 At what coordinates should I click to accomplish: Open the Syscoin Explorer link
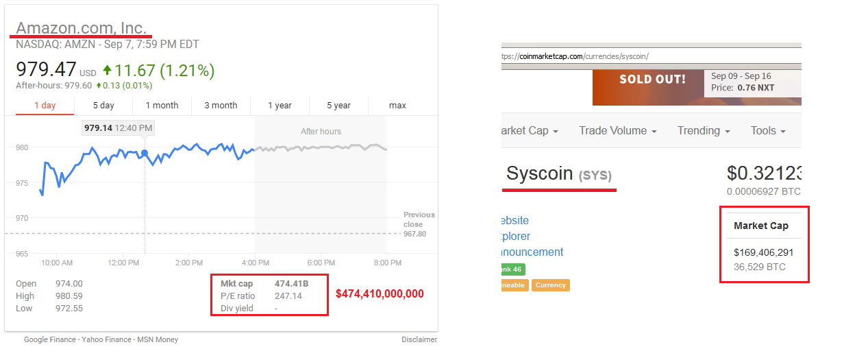[x=517, y=236]
